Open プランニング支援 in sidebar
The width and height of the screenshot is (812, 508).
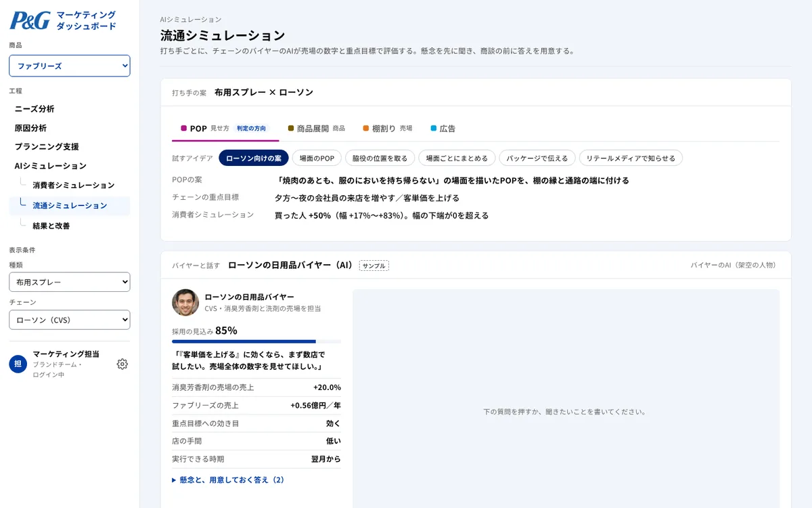click(x=47, y=146)
